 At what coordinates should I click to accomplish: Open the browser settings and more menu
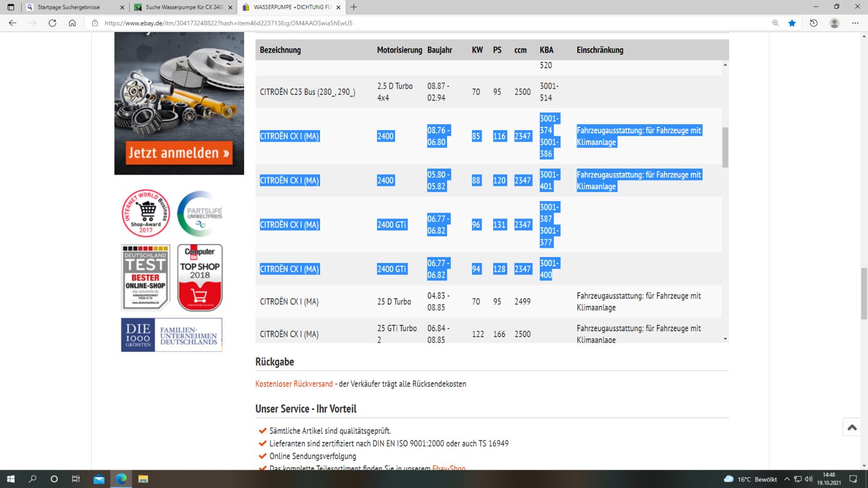[x=856, y=23]
